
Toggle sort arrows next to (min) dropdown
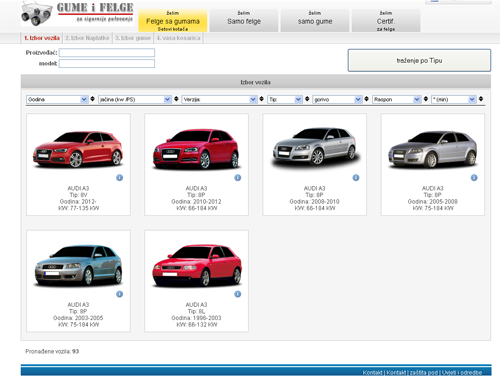[x=481, y=99]
